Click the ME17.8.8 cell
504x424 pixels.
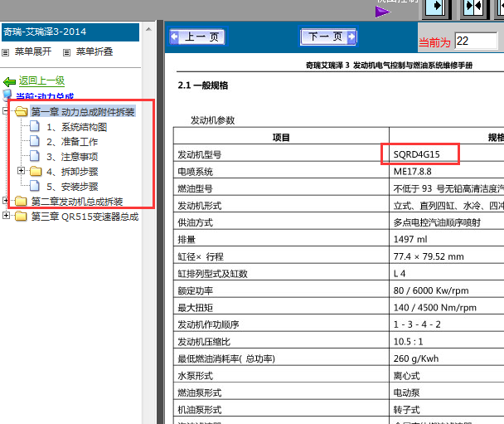click(x=412, y=172)
